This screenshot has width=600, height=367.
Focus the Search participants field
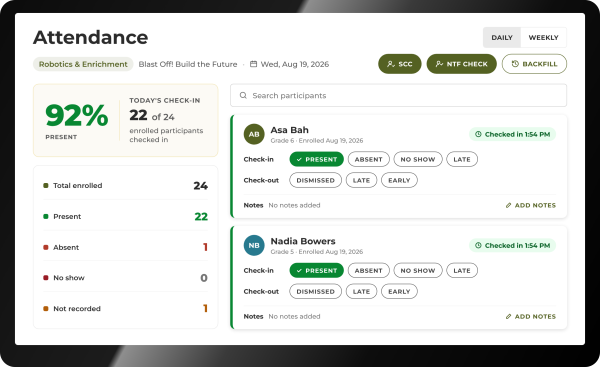(398, 95)
